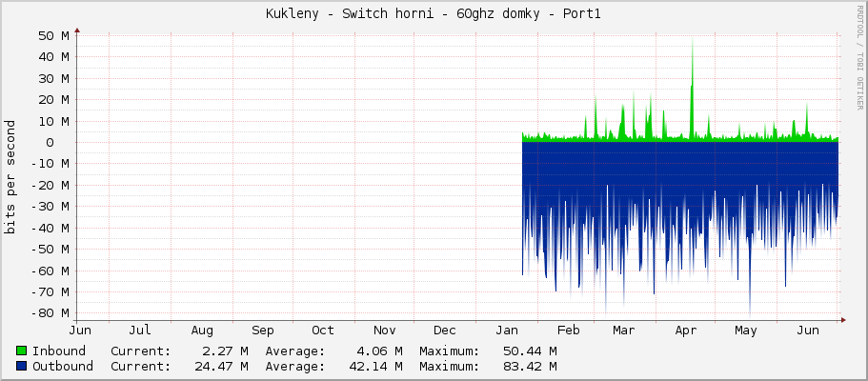Click the "bits per second" axis title

click(10, 177)
